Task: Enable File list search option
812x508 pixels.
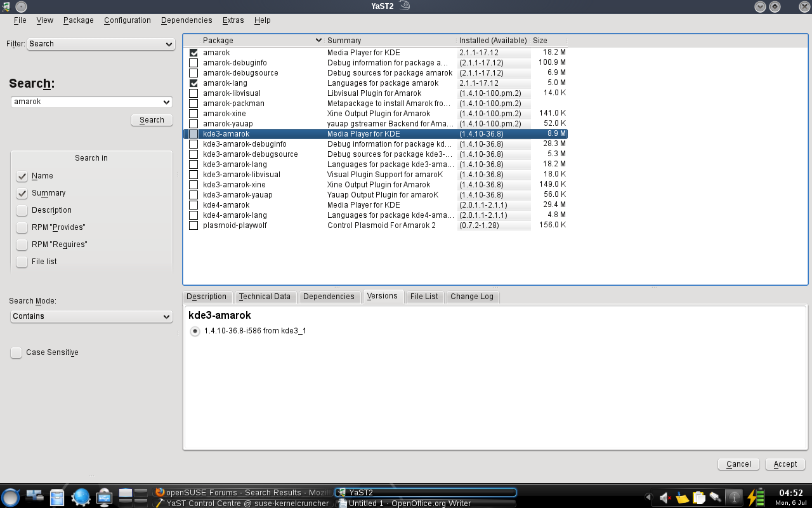Action: point(22,262)
